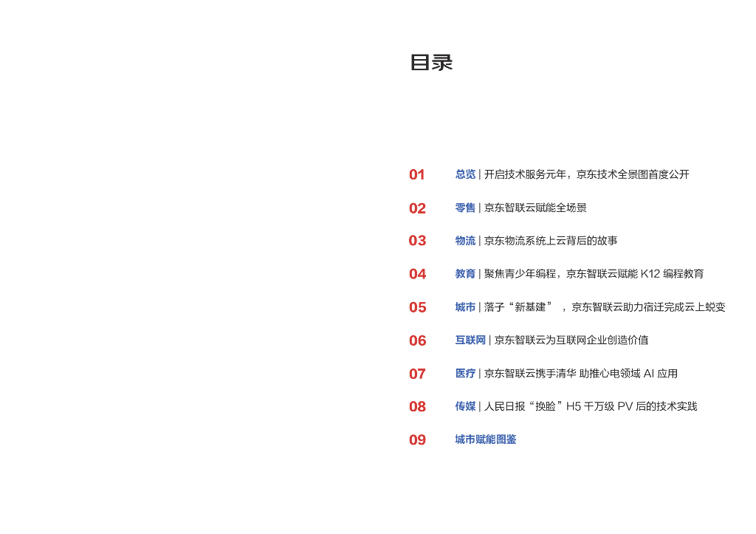Open the 教育 category link

point(465,273)
